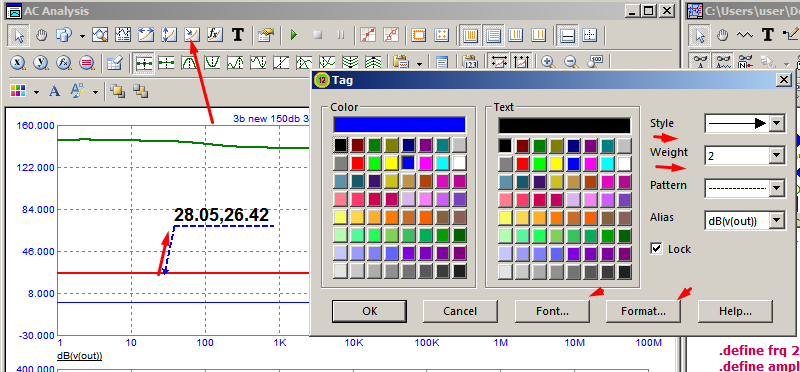Choose the Horizontal Tag mode icon

tap(146, 35)
